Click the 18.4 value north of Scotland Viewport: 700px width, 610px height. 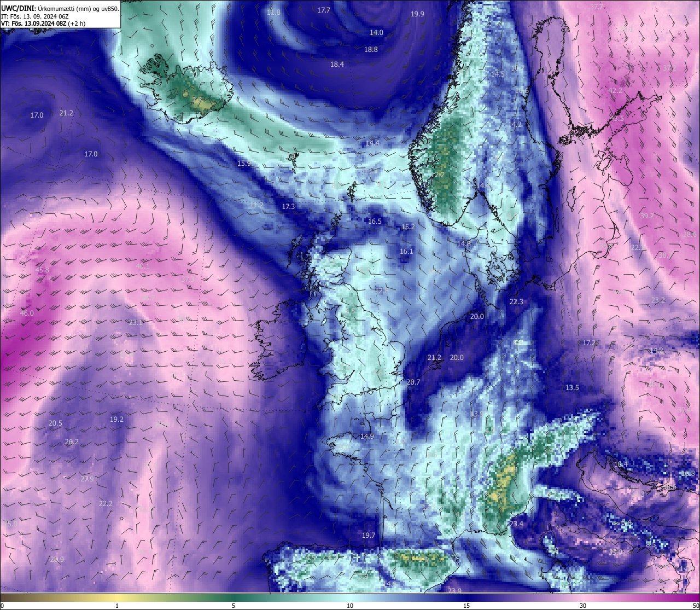[337, 65]
